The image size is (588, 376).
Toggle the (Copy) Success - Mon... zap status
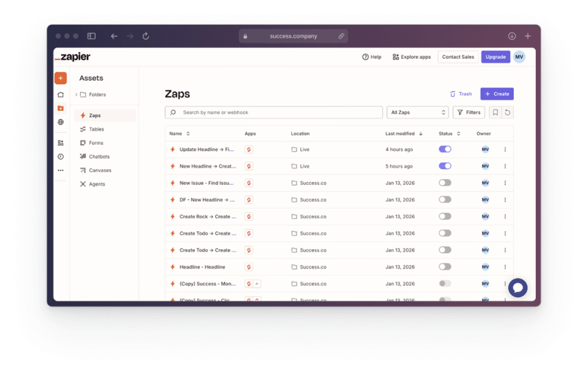point(445,283)
